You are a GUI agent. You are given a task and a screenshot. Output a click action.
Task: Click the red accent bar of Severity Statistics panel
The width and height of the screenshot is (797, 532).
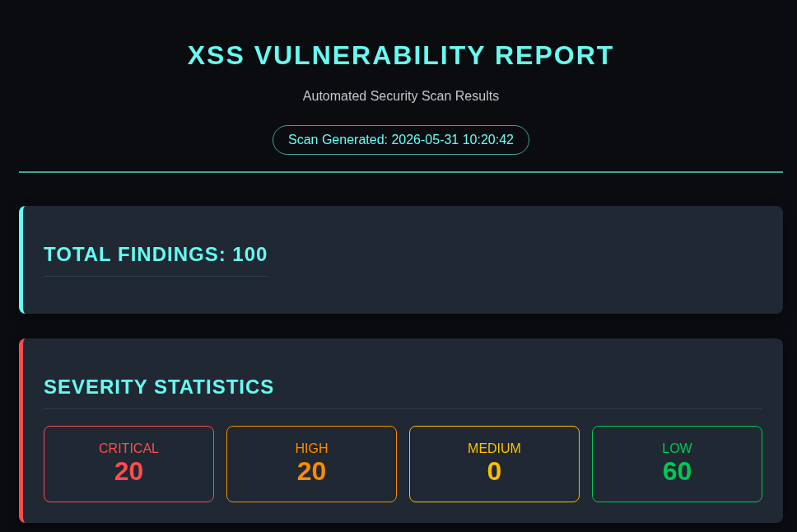click(21, 431)
